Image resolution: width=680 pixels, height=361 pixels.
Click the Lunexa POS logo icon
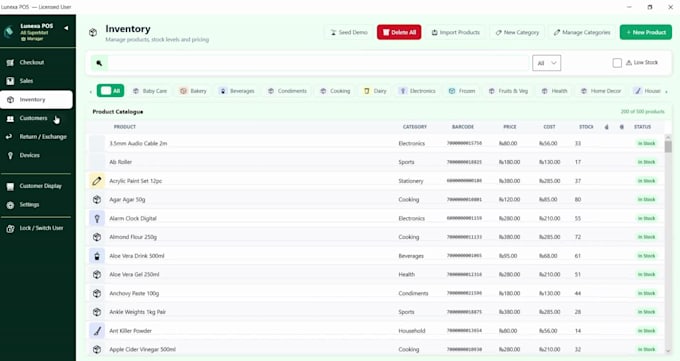[9, 32]
